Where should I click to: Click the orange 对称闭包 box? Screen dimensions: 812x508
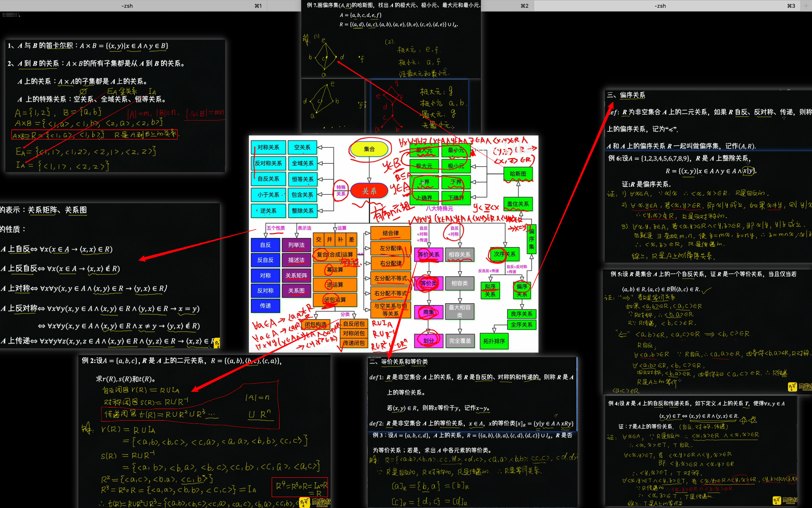354,333
